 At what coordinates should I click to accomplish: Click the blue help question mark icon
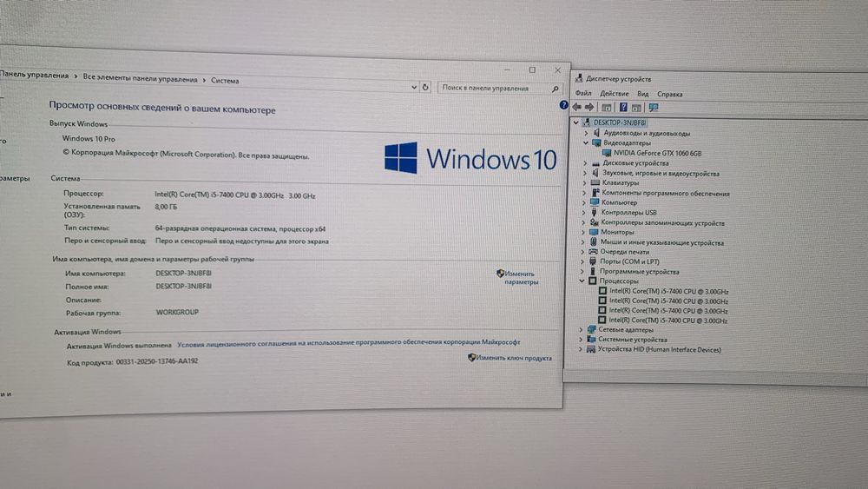pos(563,105)
